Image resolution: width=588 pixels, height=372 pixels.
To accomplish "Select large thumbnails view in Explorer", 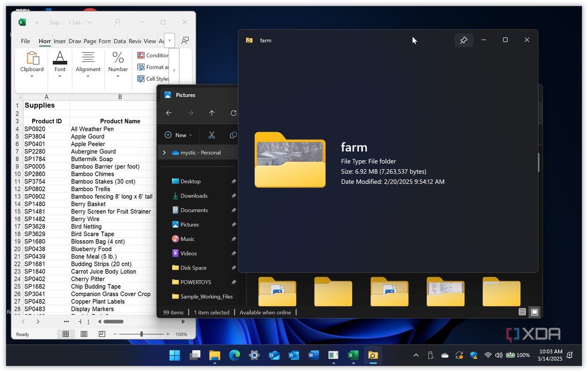I will pyautogui.click(x=535, y=312).
